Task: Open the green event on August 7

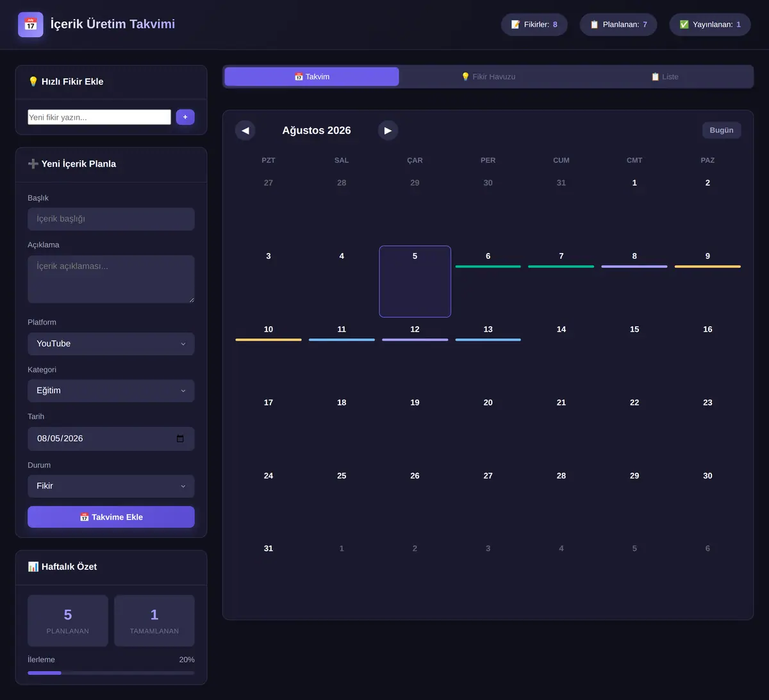Action: tap(561, 266)
